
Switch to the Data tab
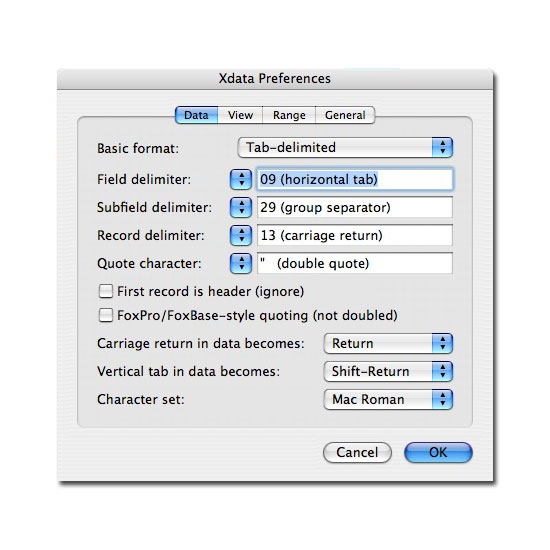pyautogui.click(x=196, y=115)
